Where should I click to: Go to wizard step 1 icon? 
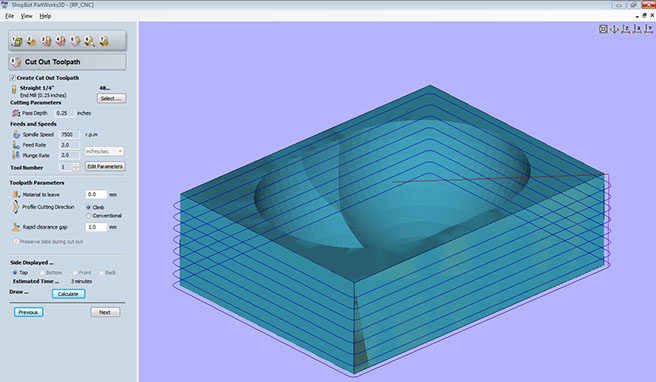(x=17, y=41)
